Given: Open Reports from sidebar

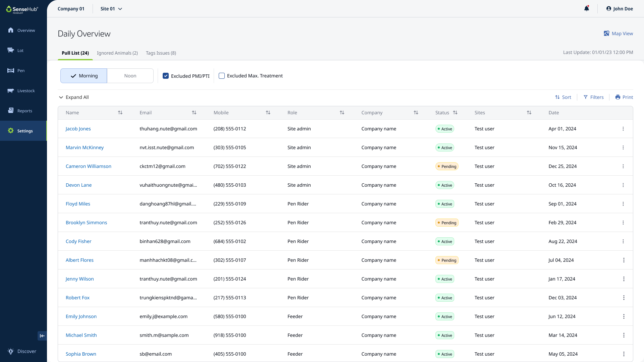Looking at the screenshot, I should (x=24, y=111).
